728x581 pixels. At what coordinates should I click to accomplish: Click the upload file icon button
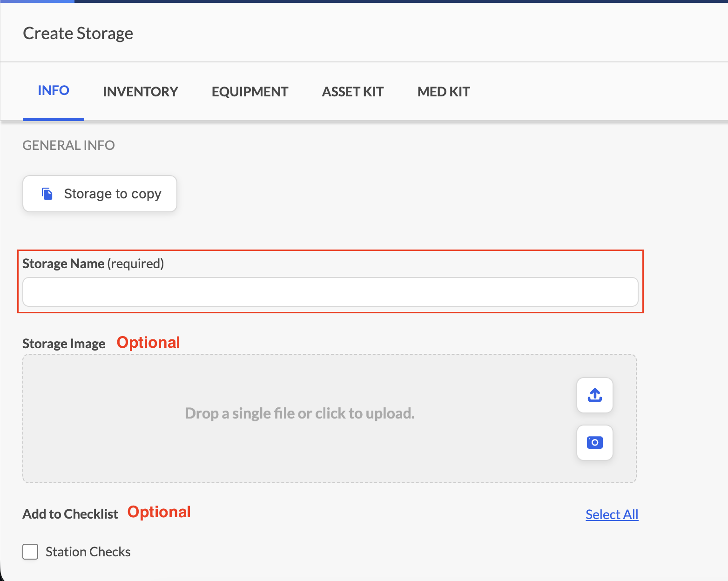click(594, 395)
